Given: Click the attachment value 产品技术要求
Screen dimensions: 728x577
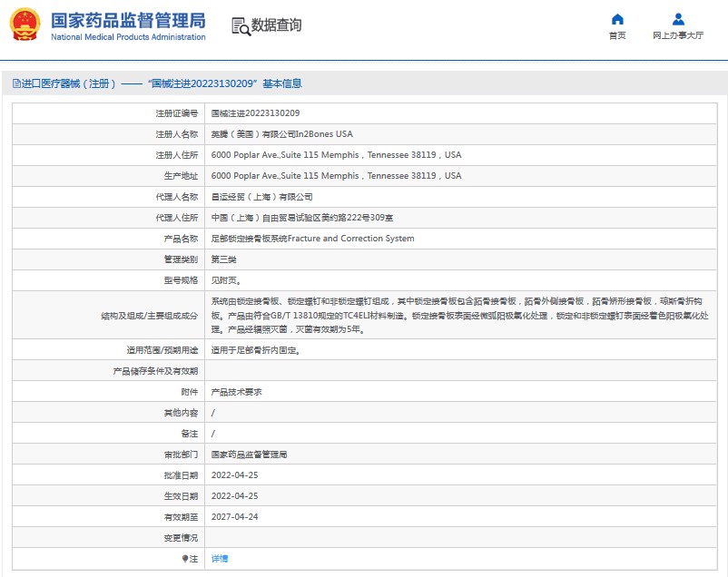Looking at the screenshot, I should (x=236, y=392).
